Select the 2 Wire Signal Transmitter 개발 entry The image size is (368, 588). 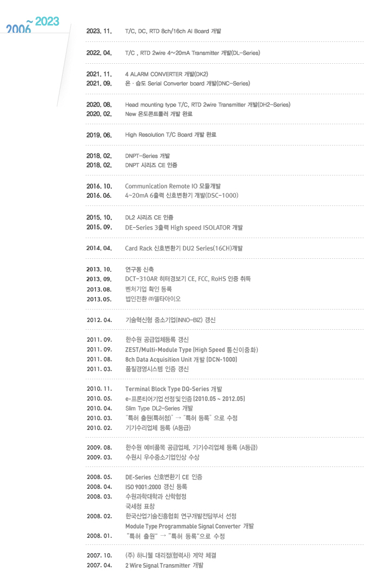(164, 565)
